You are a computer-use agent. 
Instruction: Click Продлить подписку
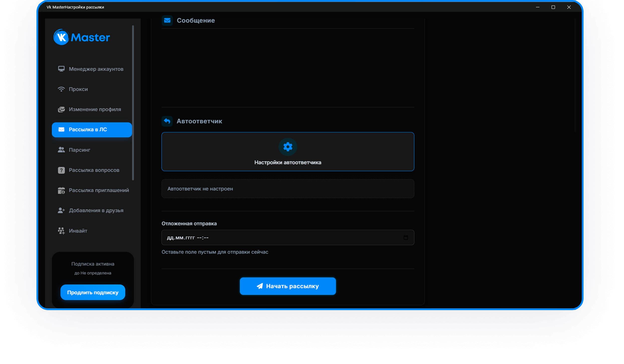pyautogui.click(x=93, y=292)
